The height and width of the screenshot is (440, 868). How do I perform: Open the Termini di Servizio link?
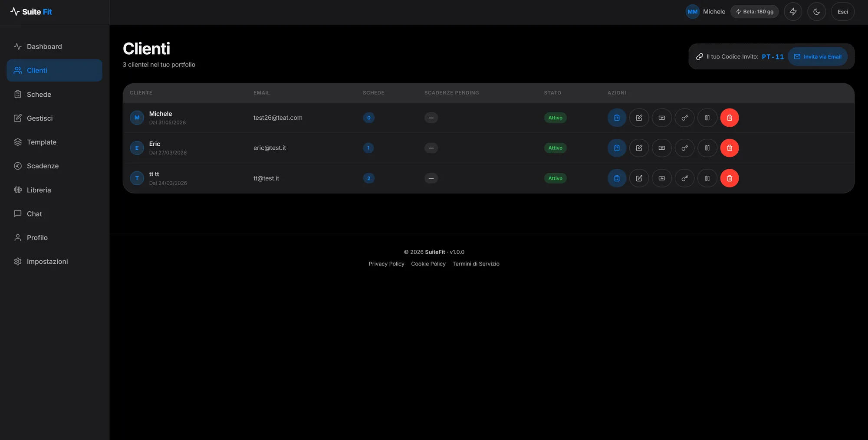(476, 264)
